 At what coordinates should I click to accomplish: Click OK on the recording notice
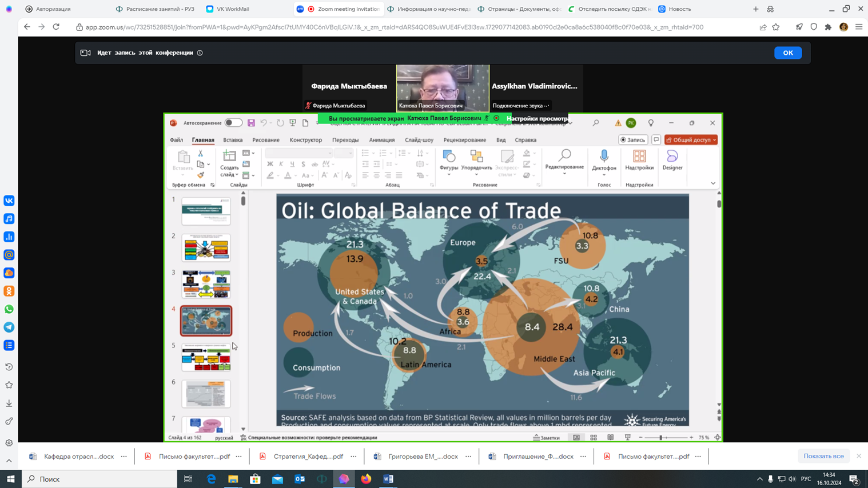(788, 53)
